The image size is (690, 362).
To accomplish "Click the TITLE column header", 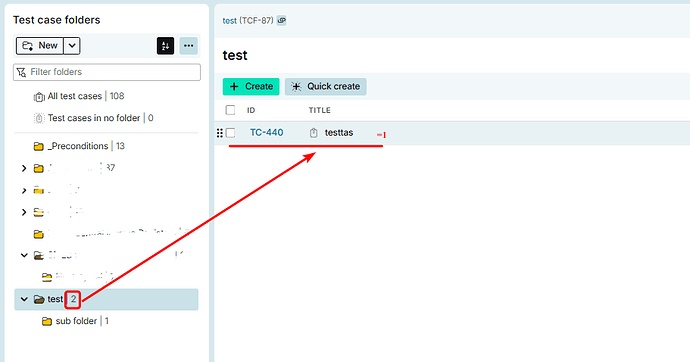I will pos(319,110).
